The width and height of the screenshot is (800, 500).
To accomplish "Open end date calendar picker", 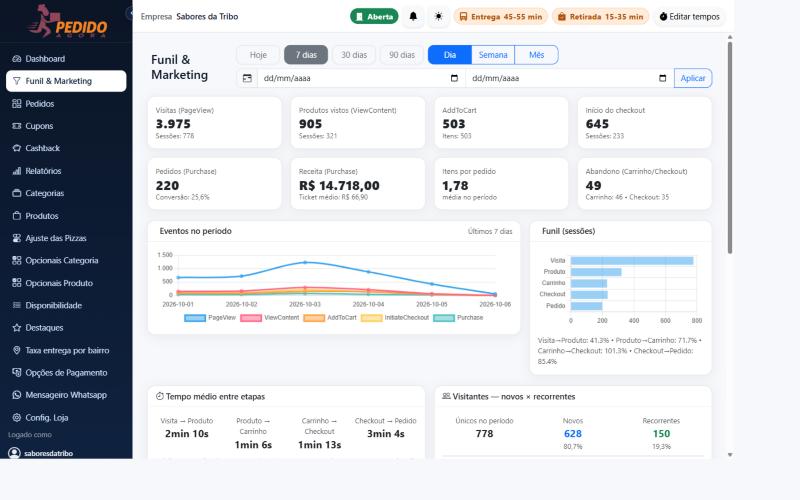I will (663, 78).
